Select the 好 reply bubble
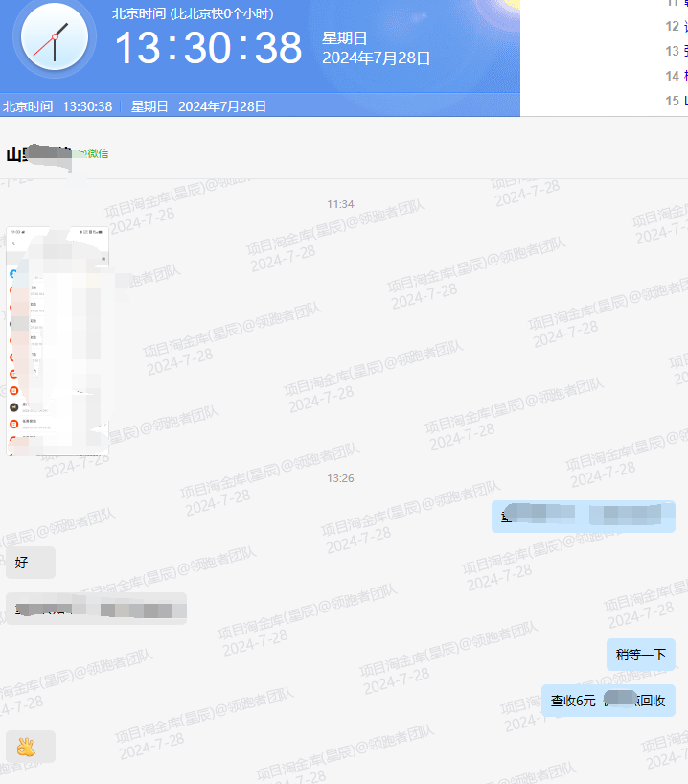The image size is (688, 784). tap(30, 563)
